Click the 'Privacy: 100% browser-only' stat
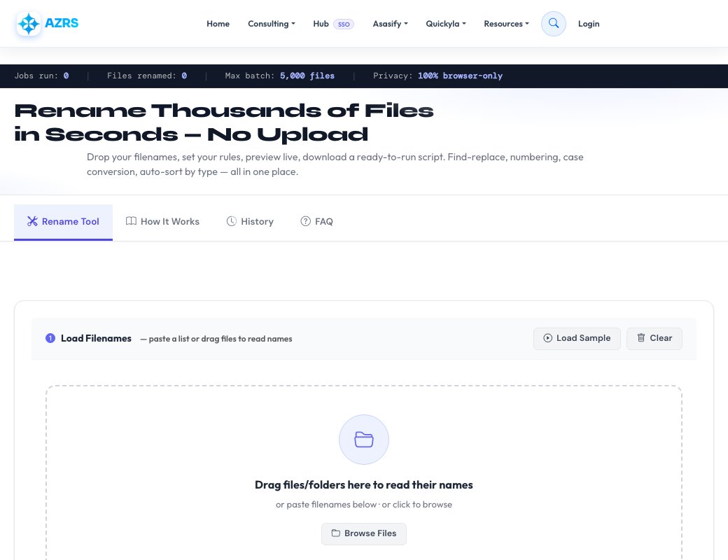Image resolution: width=728 pixels, height=560 pixels. click(x=437, y=76)
